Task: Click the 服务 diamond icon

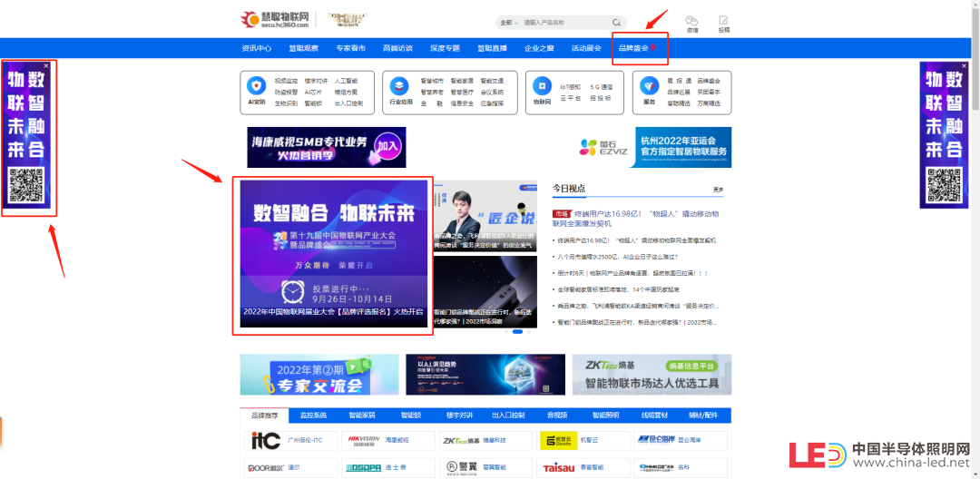Action: tap(648, 86)
